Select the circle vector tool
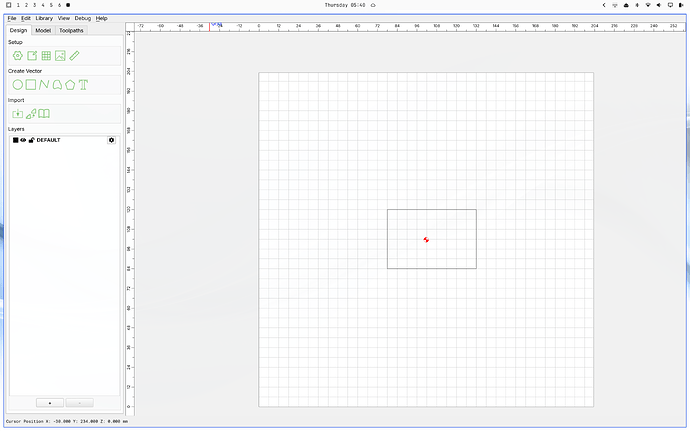 tap(18, 85)
